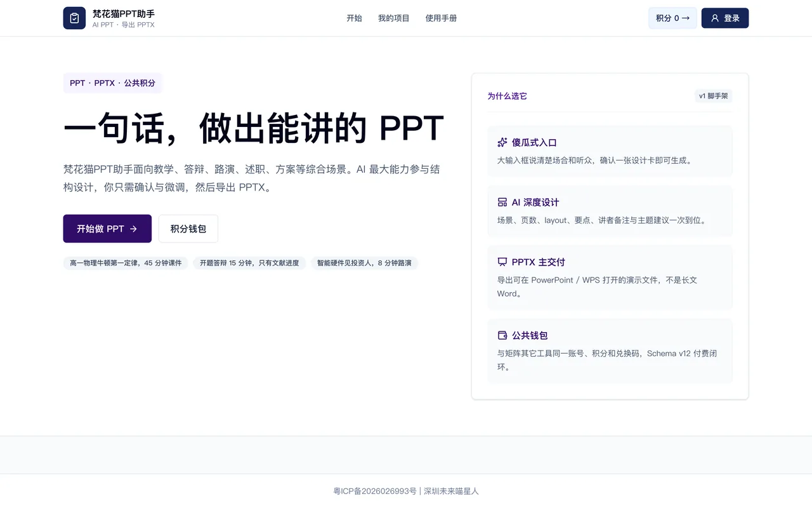Click the 粤ICP备2026026993号 footer text
The height and width of the screenshot is (508, 812).
(375, 491)
